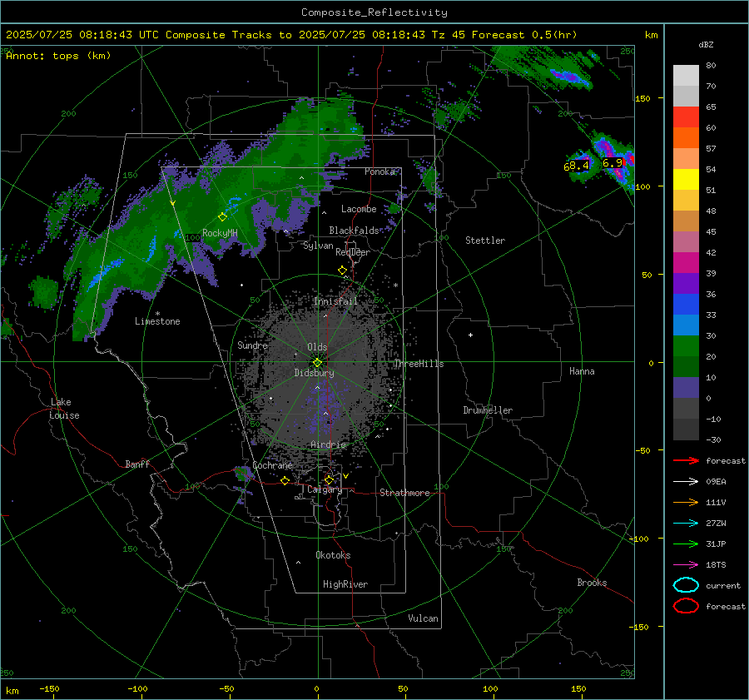Click the Lake Louise label
This screenshot has height=700, width=749.
pos(65,409)
